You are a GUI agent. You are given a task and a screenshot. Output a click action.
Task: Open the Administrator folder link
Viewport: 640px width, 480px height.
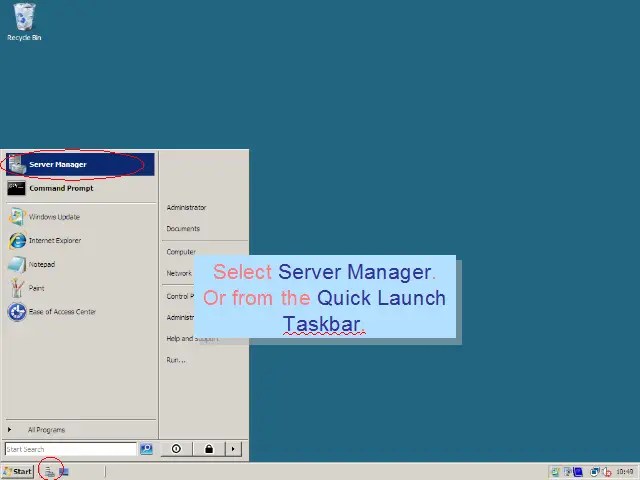click(186, 207)
